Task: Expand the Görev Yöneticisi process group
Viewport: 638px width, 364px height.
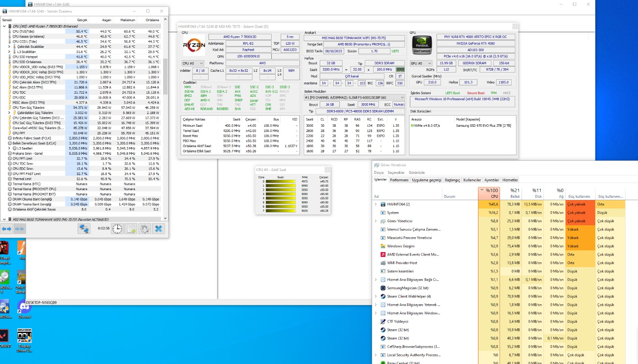Action: click(376, 221)
